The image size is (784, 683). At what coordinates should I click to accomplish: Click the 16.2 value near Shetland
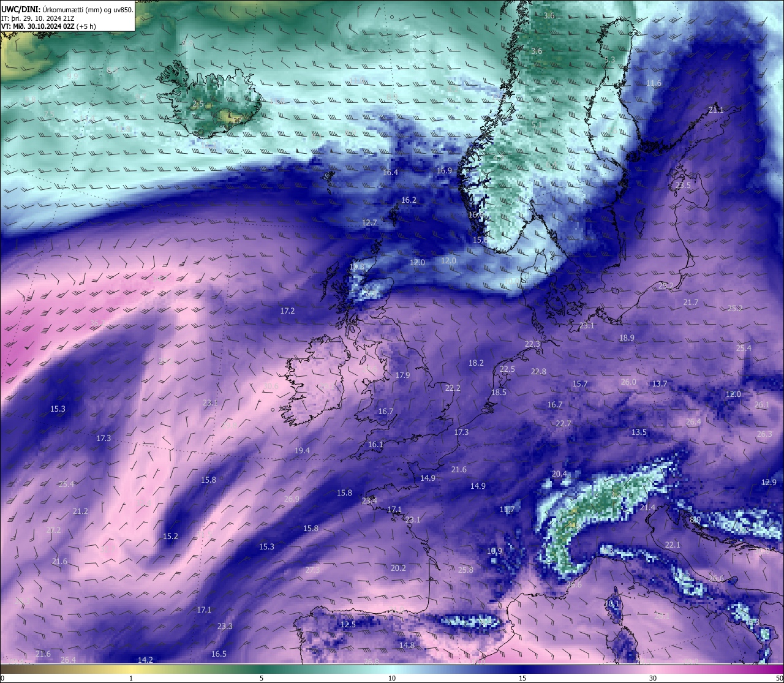pos(409,200)
